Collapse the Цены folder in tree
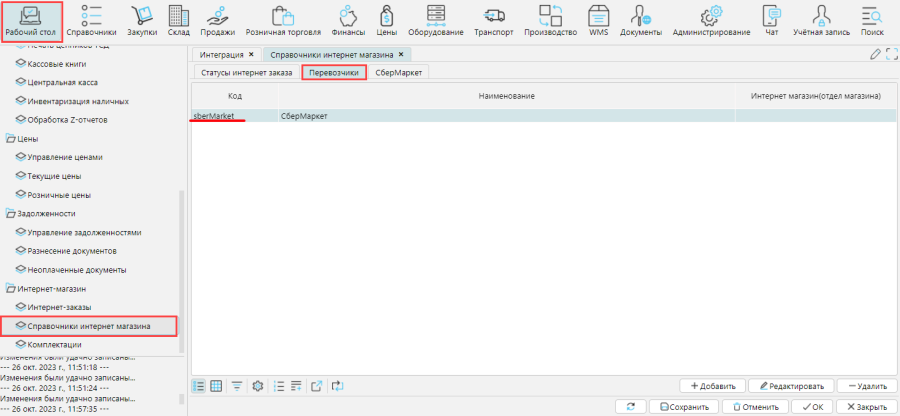Viewport: 900px width, 416px height. 11,138
